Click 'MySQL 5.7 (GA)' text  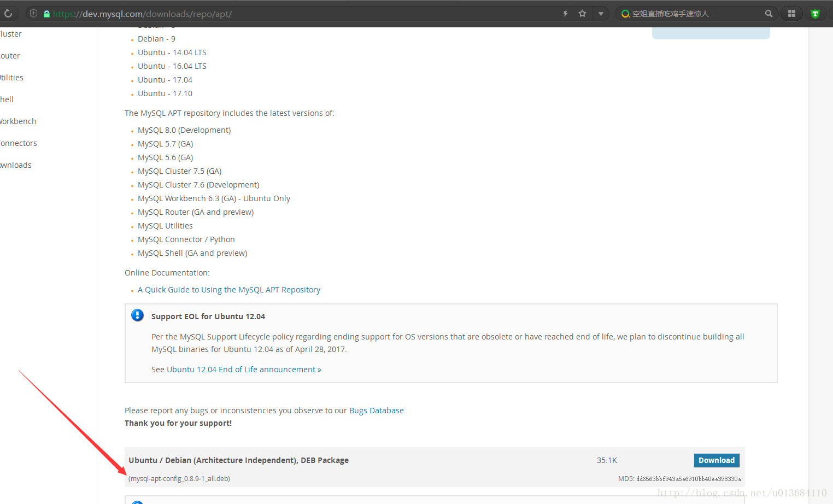tap(166, 144)
